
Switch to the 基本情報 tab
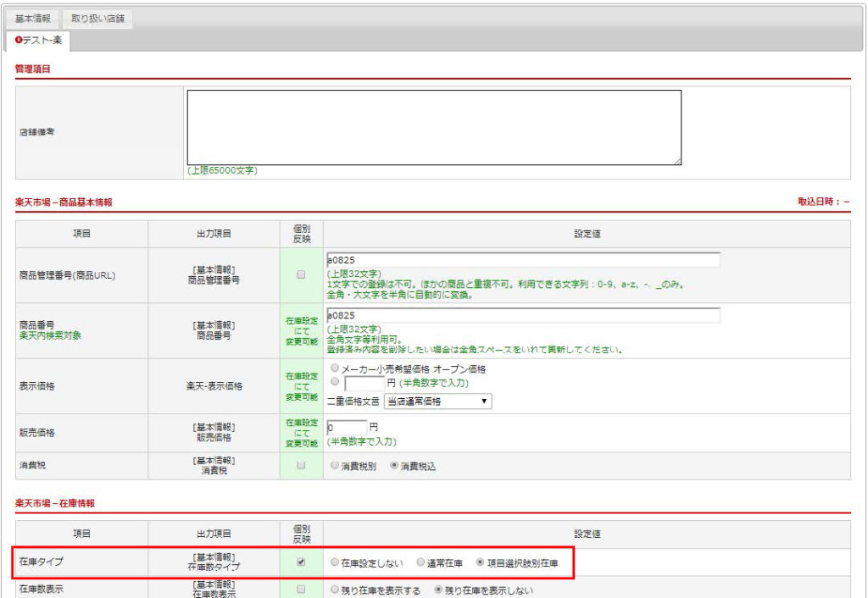[33, 19]
